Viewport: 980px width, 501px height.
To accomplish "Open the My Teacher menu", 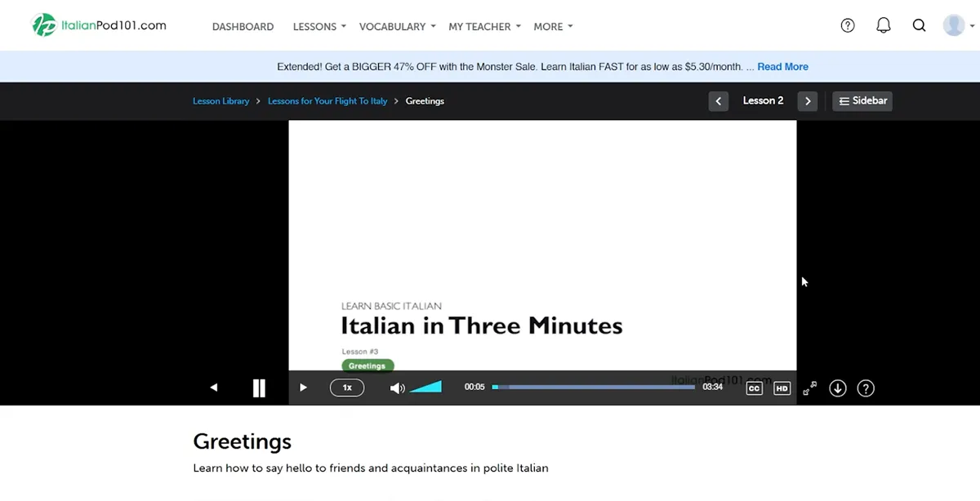I will point(483,26).
